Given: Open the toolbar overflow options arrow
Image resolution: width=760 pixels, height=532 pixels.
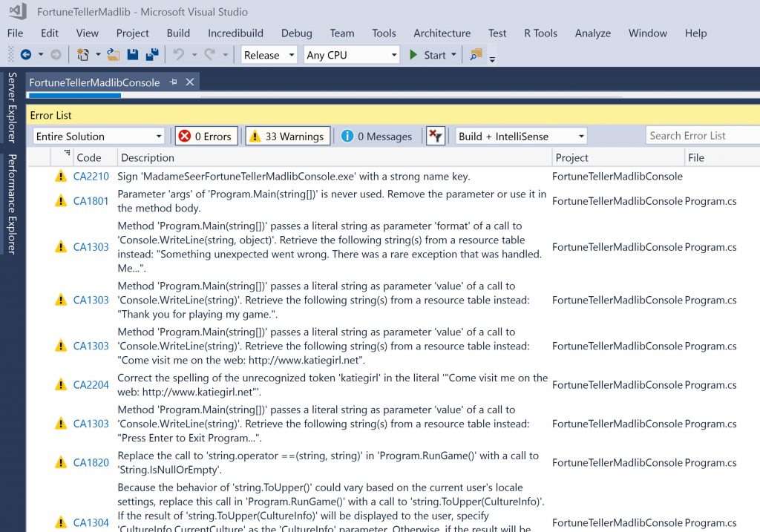Looking at the screenshot, I should (x=492, y=59).
